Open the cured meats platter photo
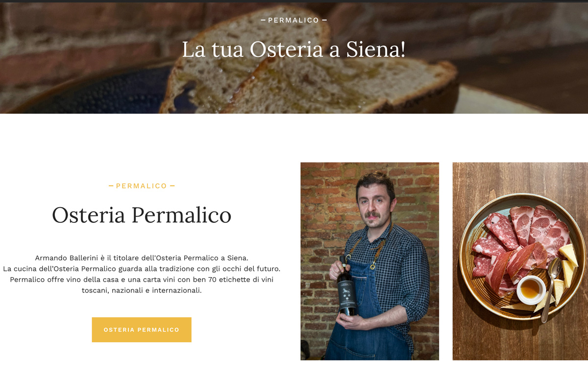Viewport: 588px width, 381px height. coord(520,261)
